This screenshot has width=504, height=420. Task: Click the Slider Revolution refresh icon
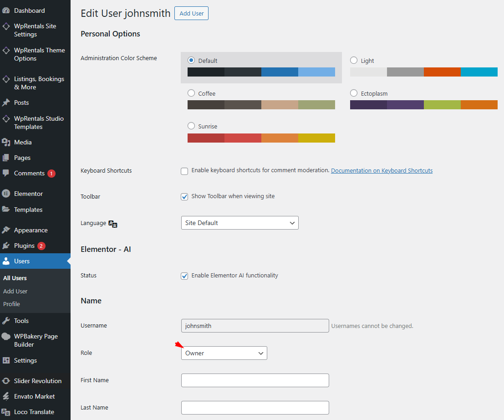pos(6,381)
